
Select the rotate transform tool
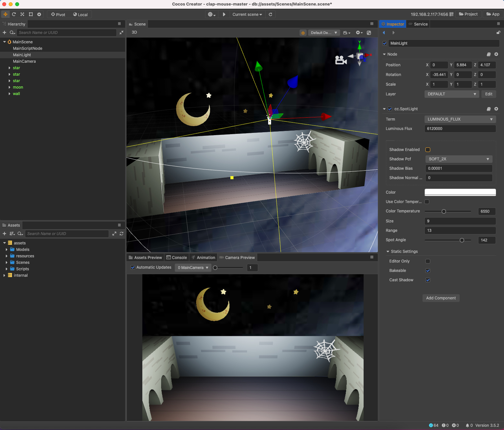click(x=14, y=14)
